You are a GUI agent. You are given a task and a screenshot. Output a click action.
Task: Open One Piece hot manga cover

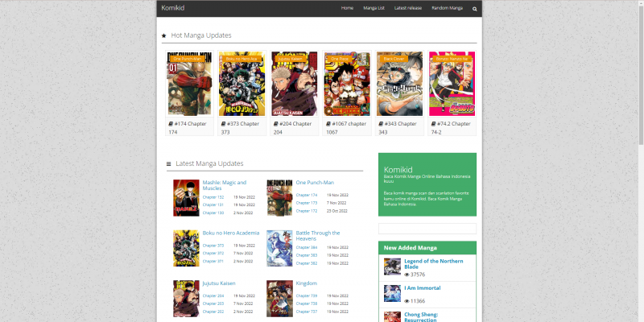coord(347,84)
